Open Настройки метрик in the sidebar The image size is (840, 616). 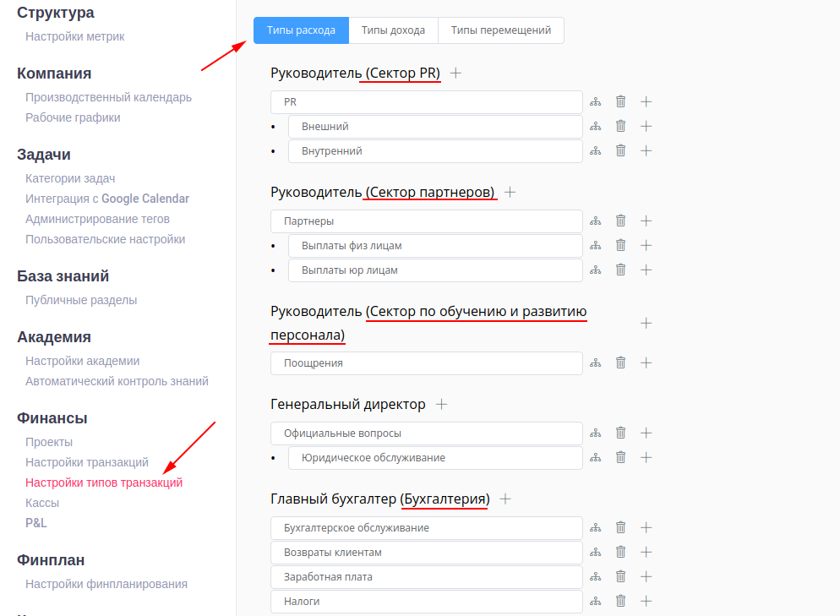coord(75,36)
